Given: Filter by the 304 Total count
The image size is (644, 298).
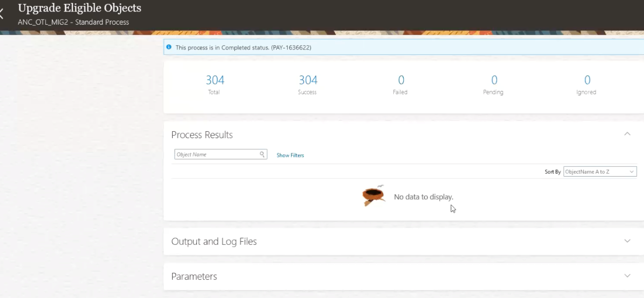Looking at the screenshot, I should pos(215,80).
